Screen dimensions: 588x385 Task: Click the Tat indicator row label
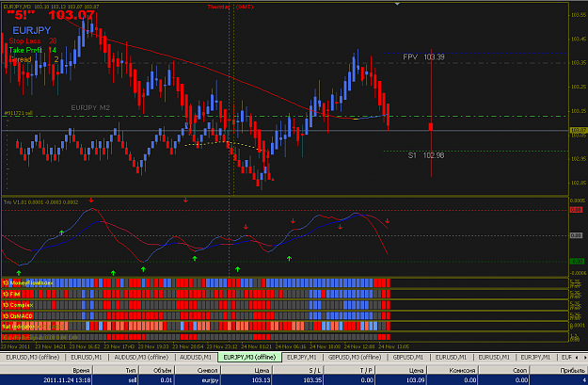pos(19,327)
